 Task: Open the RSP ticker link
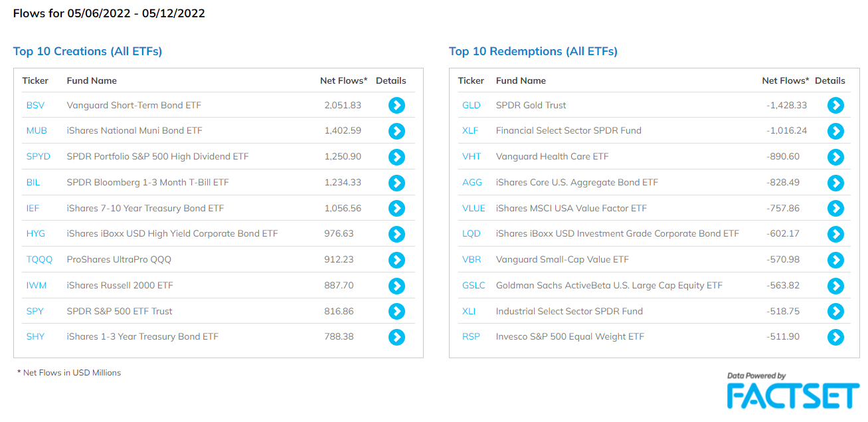click(x=471, y=336)
